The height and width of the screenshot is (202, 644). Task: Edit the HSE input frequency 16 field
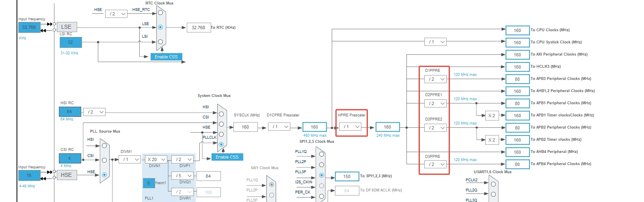pyautogui.click(x=29, y=175)
